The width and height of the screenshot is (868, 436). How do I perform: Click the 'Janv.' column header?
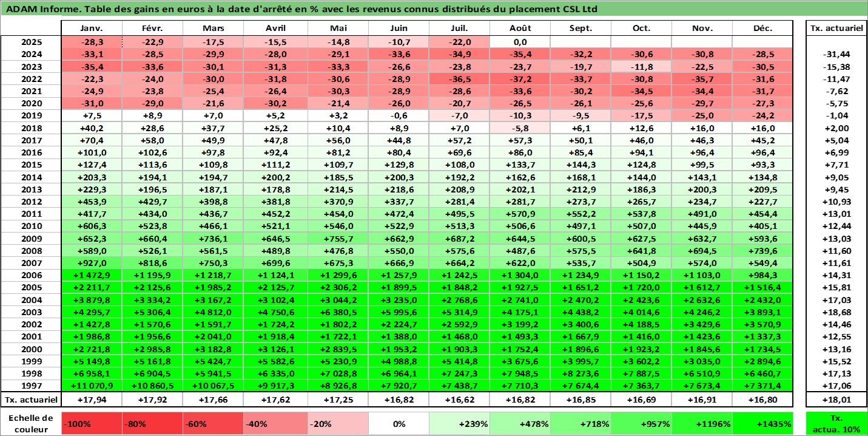pos(92,28)
